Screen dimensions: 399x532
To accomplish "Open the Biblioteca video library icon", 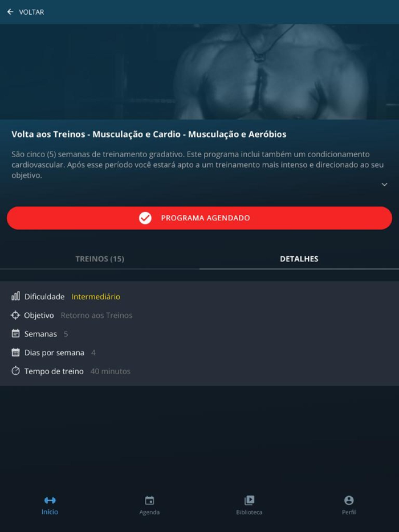I will click(x=249, y=500).
